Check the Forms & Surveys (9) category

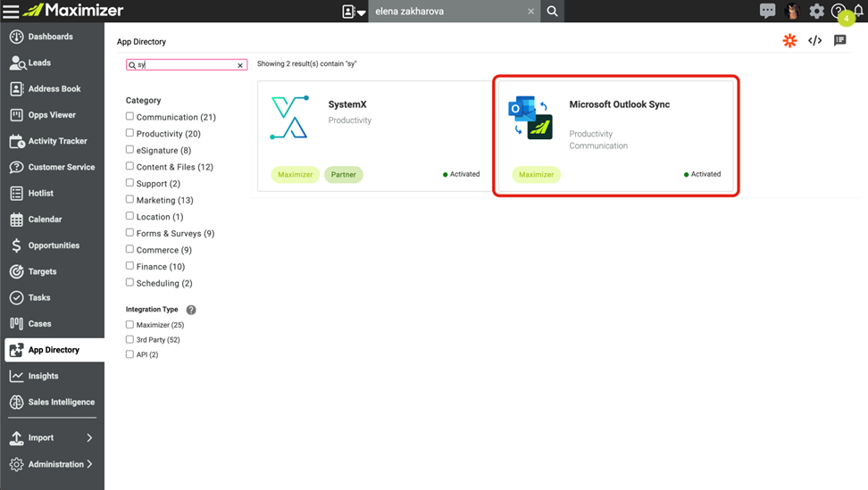pyautogui.click(x=129, y=232)
